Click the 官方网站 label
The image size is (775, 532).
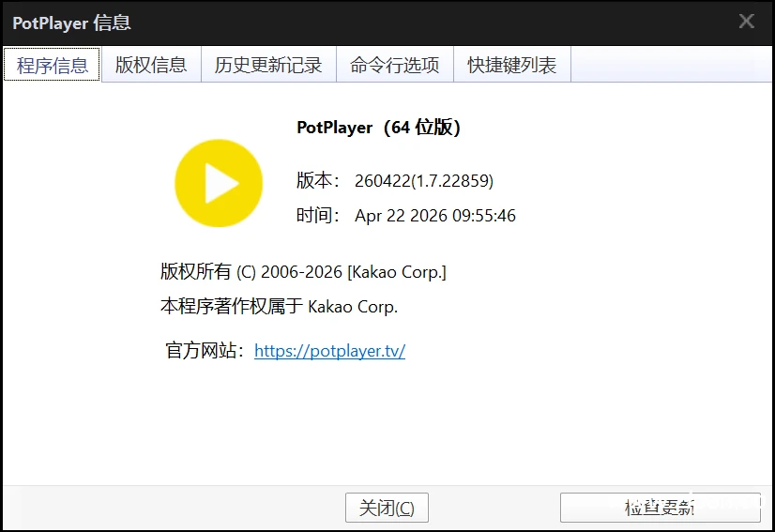click(205, 351)
